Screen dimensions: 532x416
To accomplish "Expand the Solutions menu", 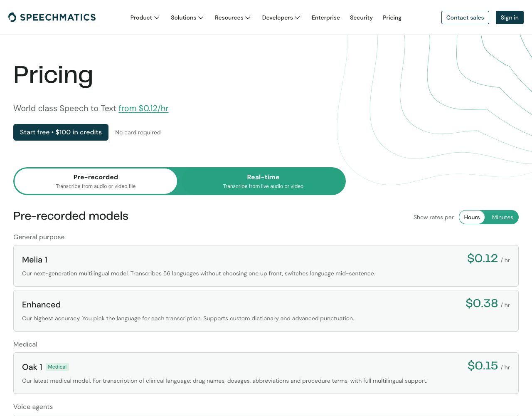I will (187, 17).
